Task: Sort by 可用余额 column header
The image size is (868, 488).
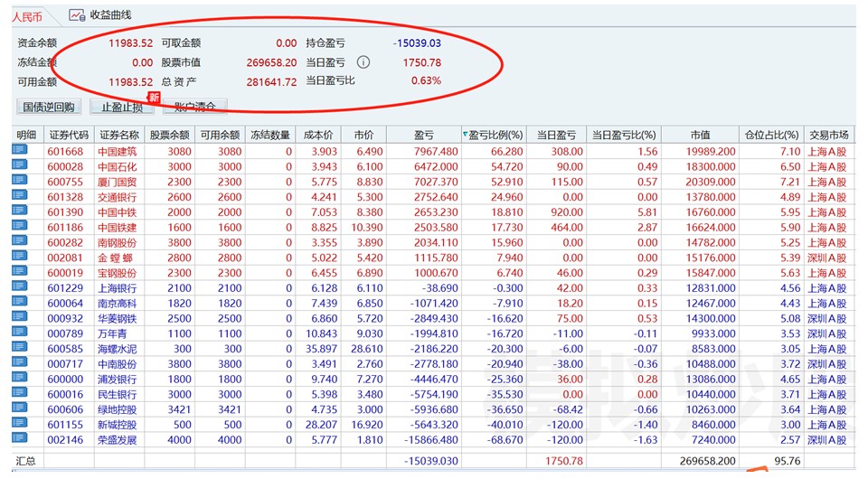Action: coord(220,135)
